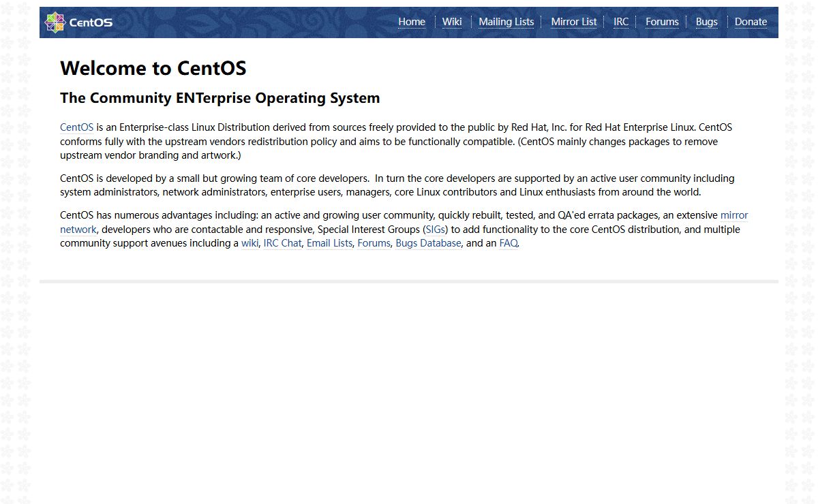The image size is (818, 504).
Task: Click The Community ENTerprise Operating System subheading
Action: point(220,98)
